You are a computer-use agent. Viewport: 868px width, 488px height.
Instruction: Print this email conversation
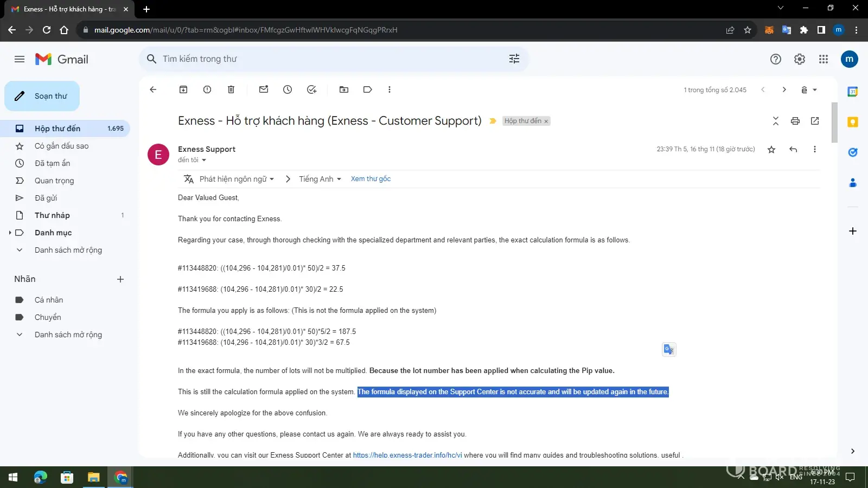coord(795,121)
